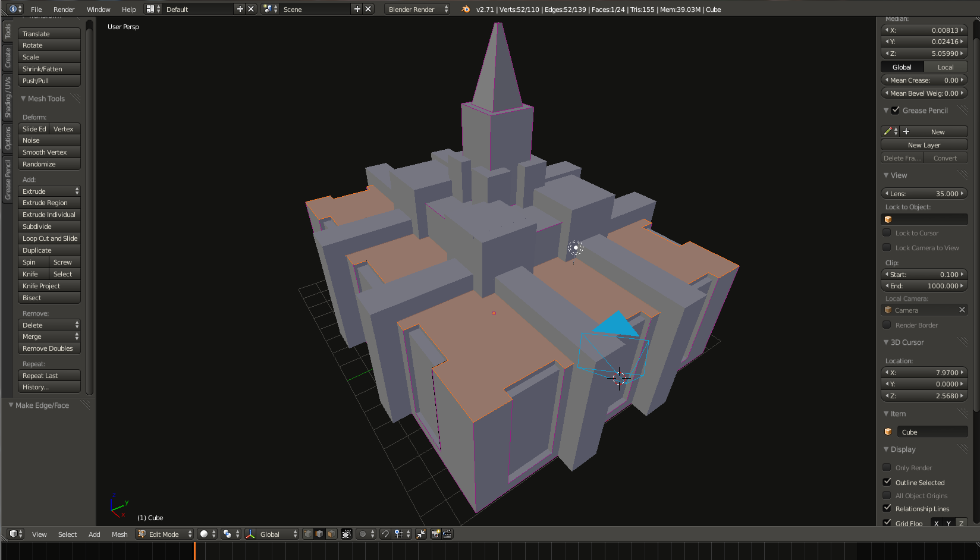The width and height of the screenshot is (980, 560).
Task: Enable the Only Render checkbox
Action: pyautogui.click(x=887, y=467)
